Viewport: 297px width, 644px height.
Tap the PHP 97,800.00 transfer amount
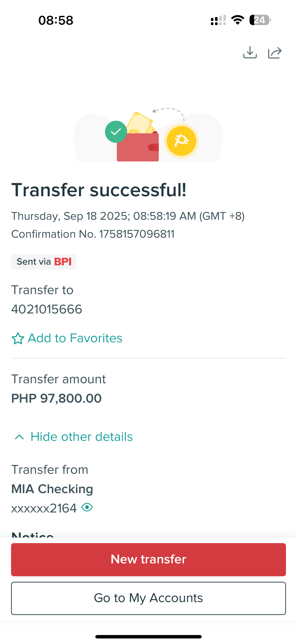coord(56,398)
